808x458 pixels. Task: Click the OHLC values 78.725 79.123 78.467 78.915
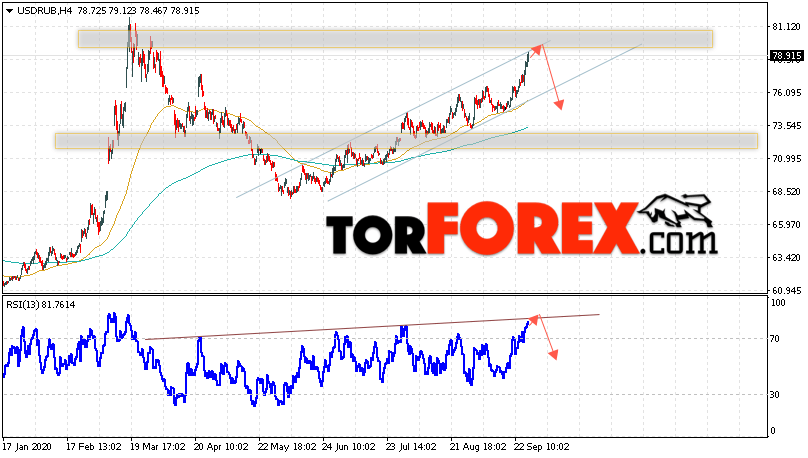point(138,11)
